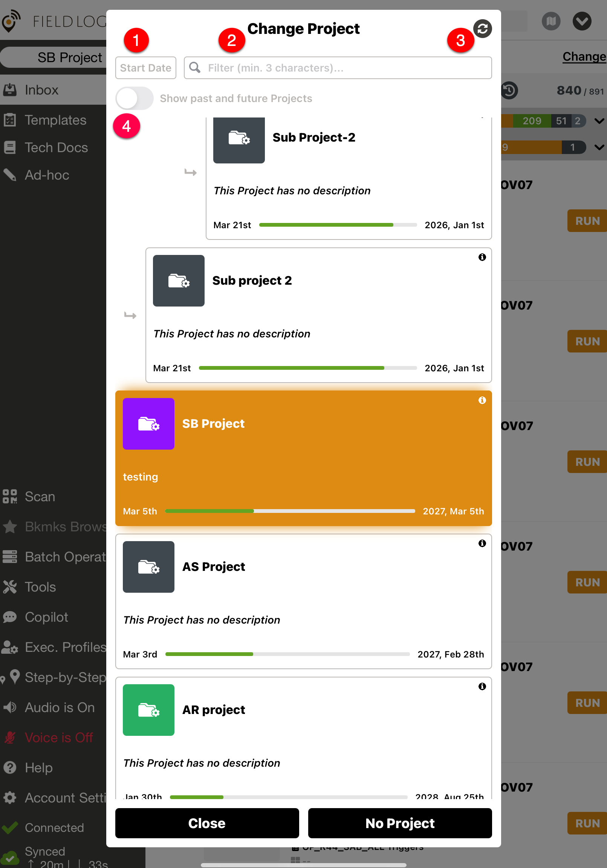Open info for AR project card

click(x=482, y=686)
